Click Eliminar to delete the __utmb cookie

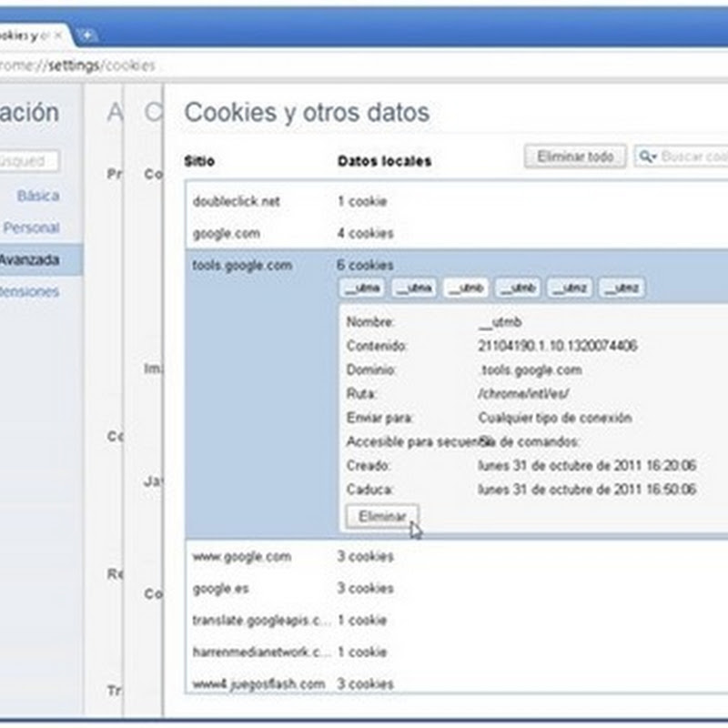pos(382,516)
